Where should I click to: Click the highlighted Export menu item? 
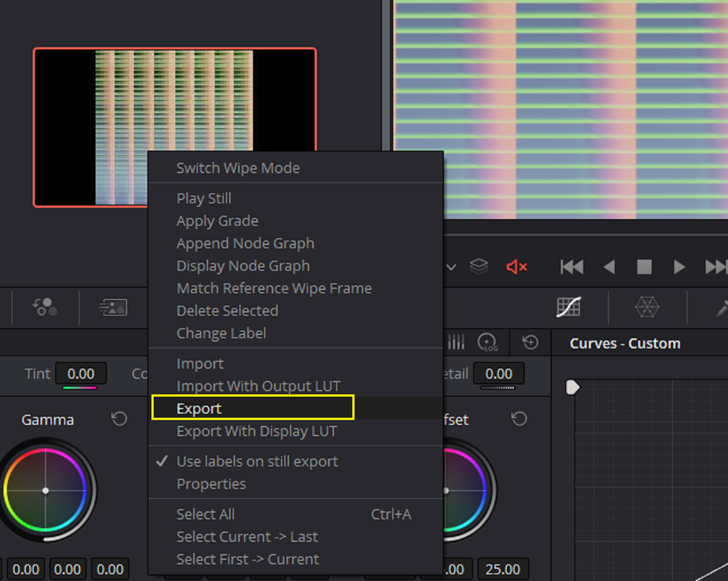click(x=295, y=408)
